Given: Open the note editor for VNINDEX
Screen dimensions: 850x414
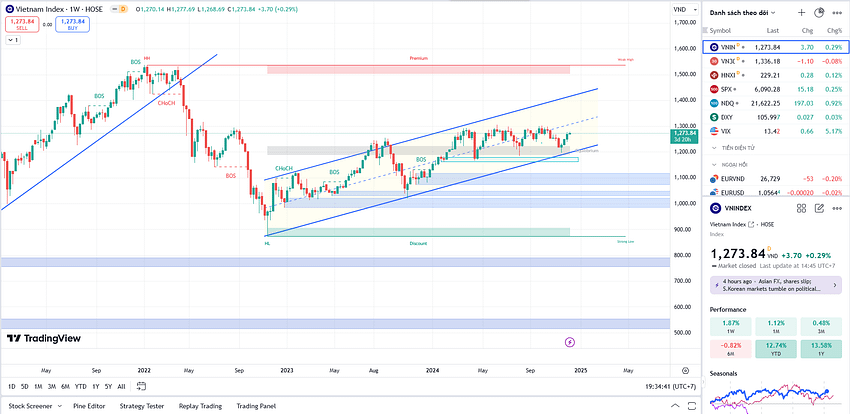Looking at the screenshot, I should 819,208.
